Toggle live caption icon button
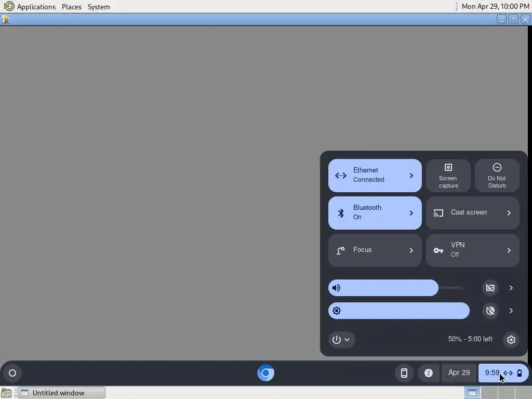The image size is (532, 399). [490, 288]
